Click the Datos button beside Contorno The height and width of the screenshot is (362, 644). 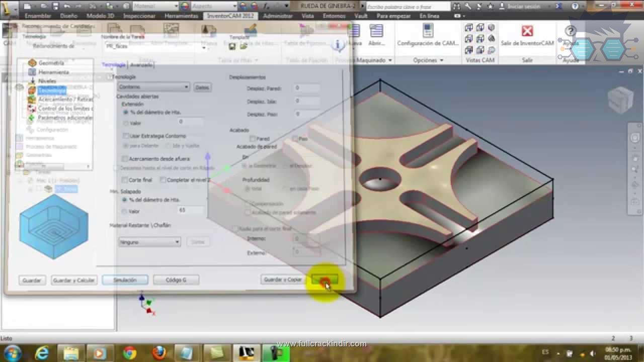point(202,87)
